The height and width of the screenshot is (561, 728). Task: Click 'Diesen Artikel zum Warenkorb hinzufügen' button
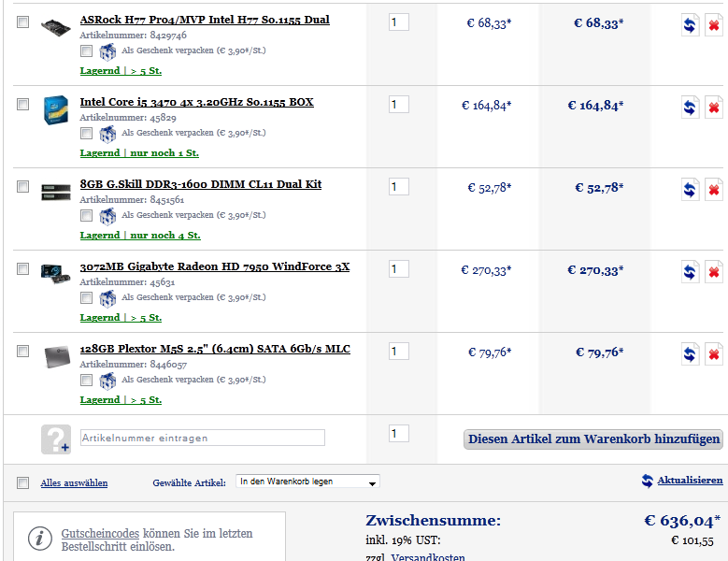(592, 439)
